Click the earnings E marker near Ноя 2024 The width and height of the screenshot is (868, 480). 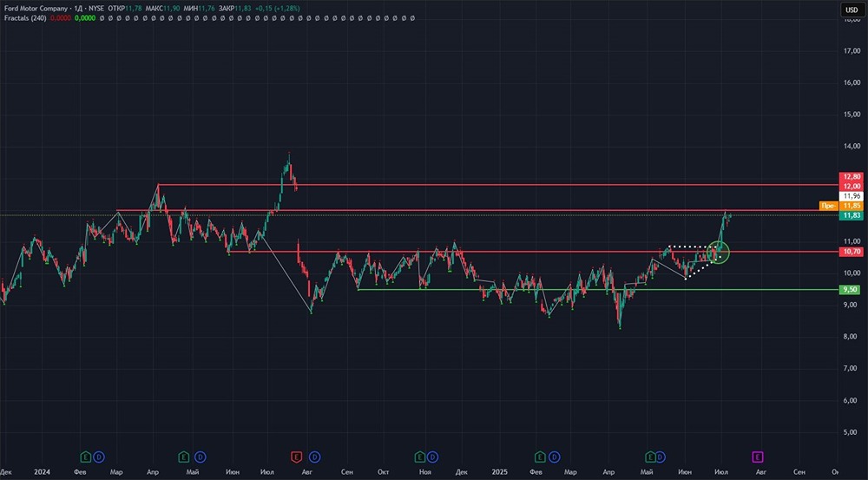420,456
